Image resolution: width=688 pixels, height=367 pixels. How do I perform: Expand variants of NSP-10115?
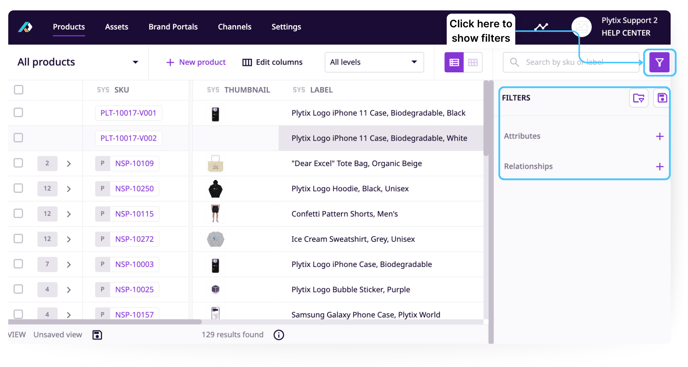coord(69,214)
